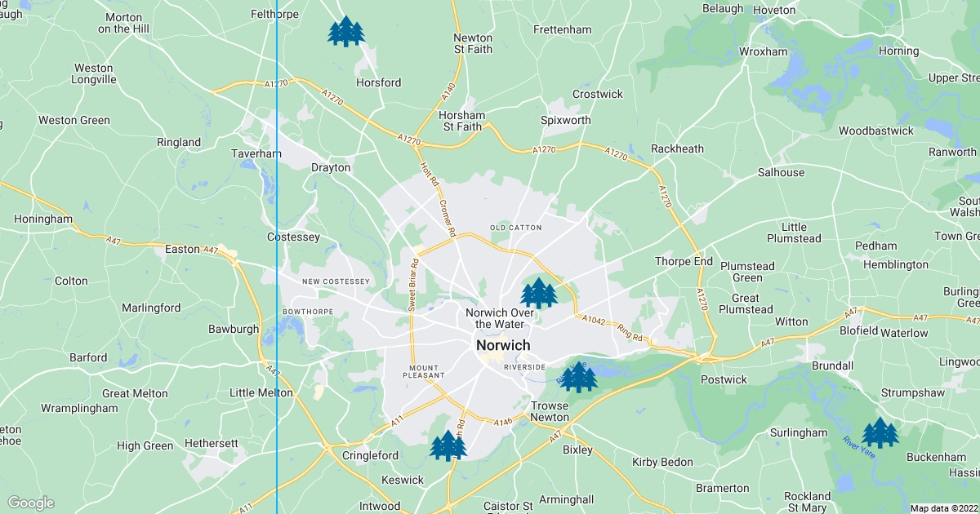The width and height of the screenshot is (980, 514).
Task: Select the Horning label
Action: [x=899, y=51]
